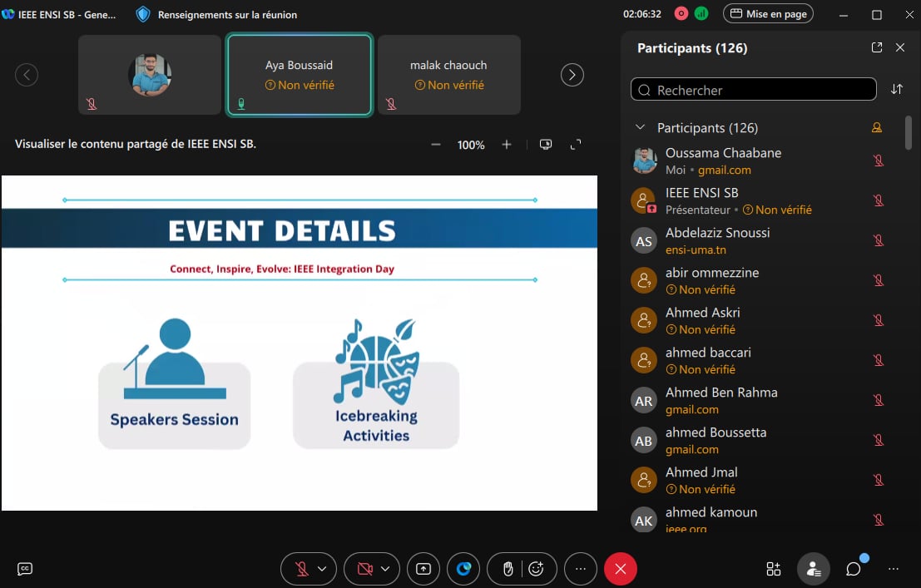921x588 pixels.
Task: Click mute icon for ahmed Boussetta
Action: [x=879, y=440]
